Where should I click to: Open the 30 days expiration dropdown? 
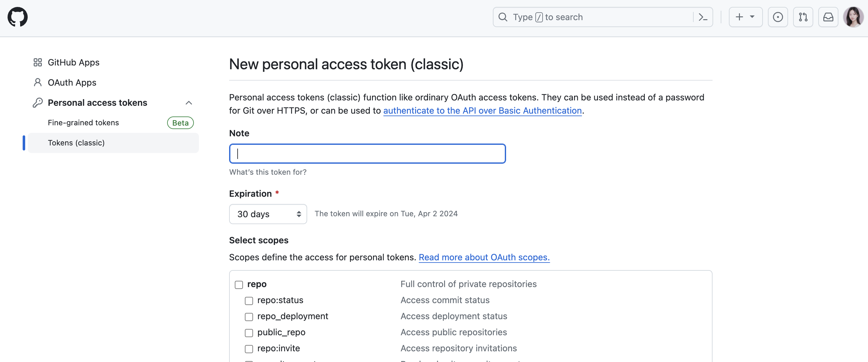[268, 214]
